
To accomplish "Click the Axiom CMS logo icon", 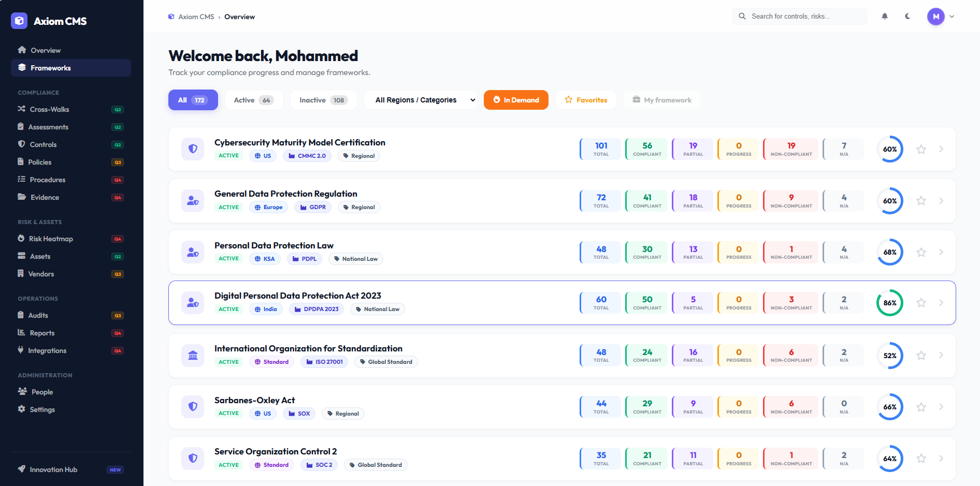I will click(19, 21).
